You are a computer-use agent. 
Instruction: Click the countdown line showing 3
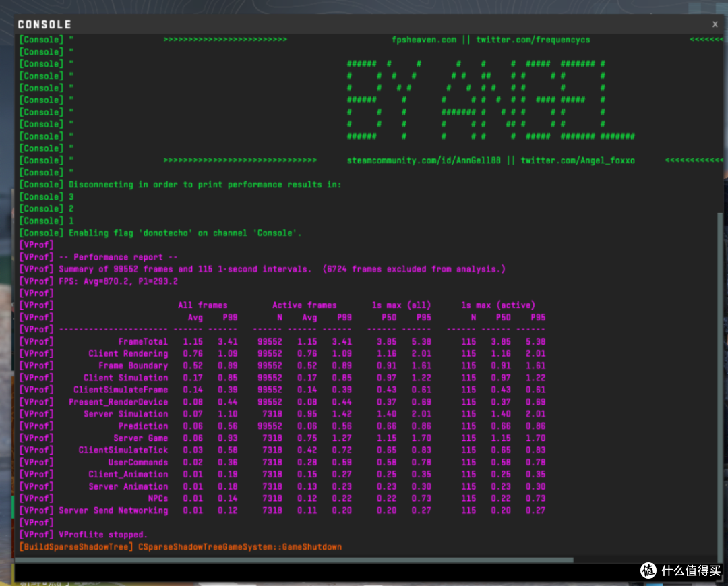click(x=47, y=197)
